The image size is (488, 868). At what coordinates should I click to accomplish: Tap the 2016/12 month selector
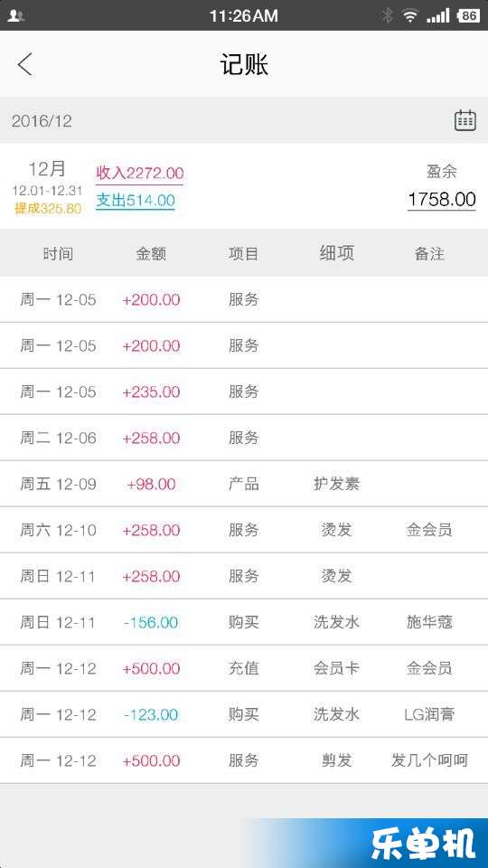pyautogui.click(x=42, y=120)
